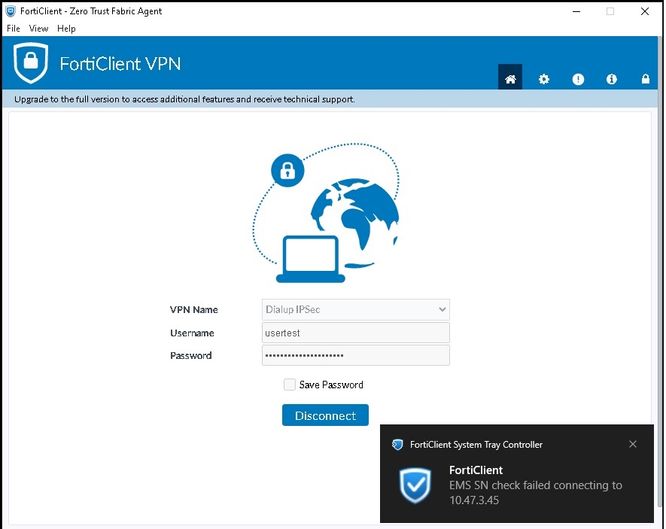Open the File menu

13,28
